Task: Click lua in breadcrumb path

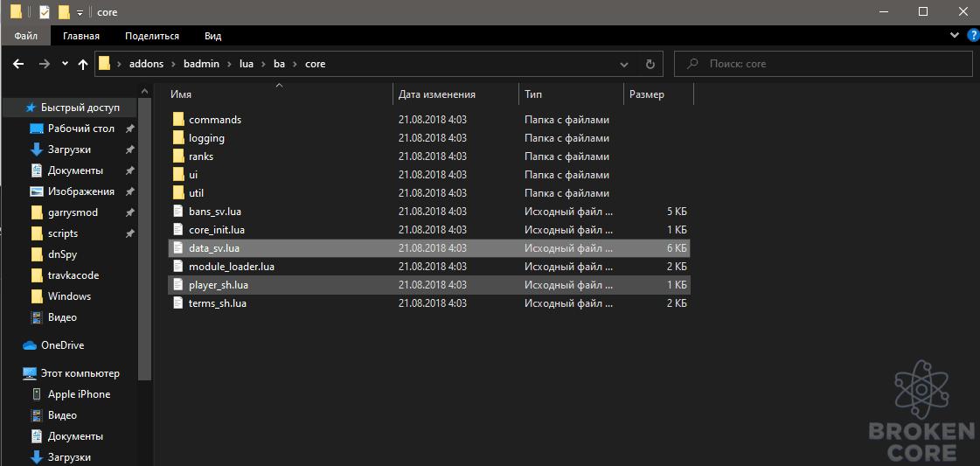Action: pos(247,64)
